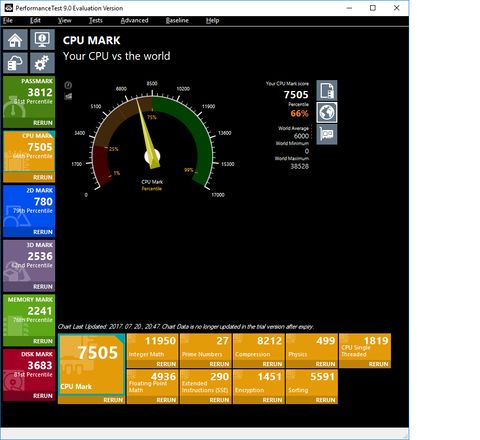Maximize the PerformanceTest window
Screen dimensions: 480x440
click(x=373, y=8)
